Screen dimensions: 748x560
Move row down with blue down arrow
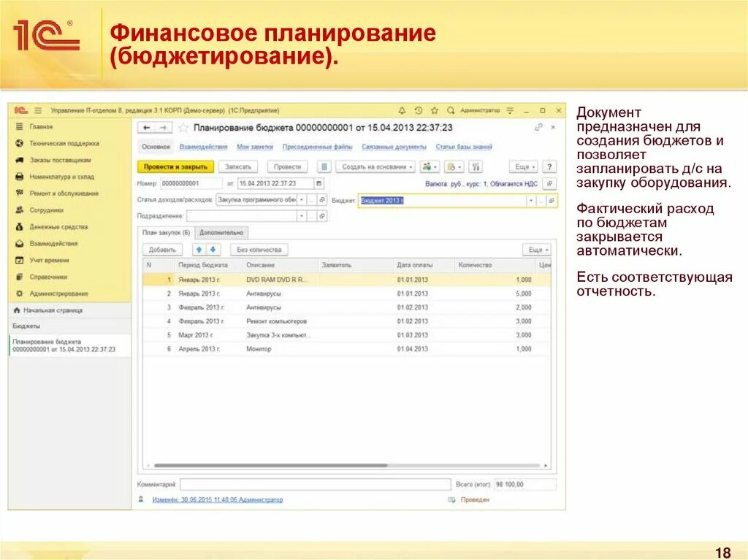pyautogui.click(x=213, y=250)
